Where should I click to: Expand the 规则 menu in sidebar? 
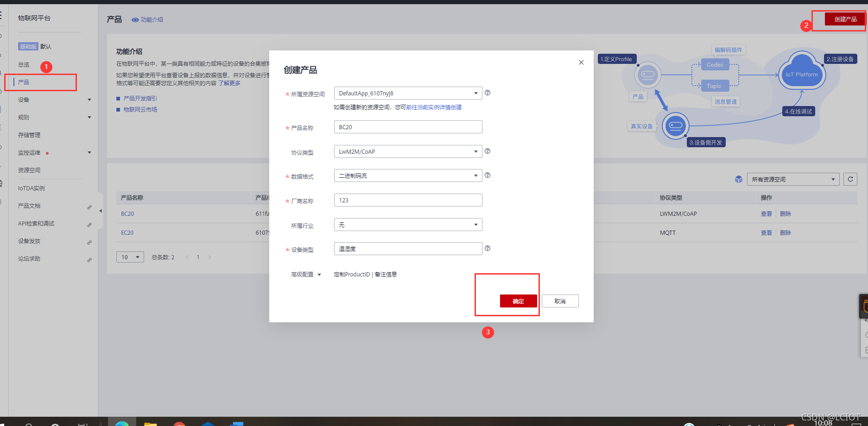tap(89, 117)
